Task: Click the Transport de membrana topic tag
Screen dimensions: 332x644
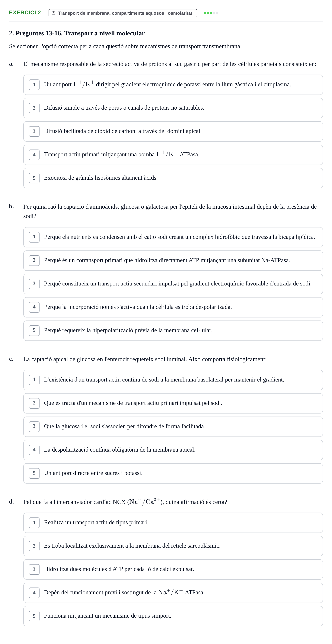Action: pos(123,13)
